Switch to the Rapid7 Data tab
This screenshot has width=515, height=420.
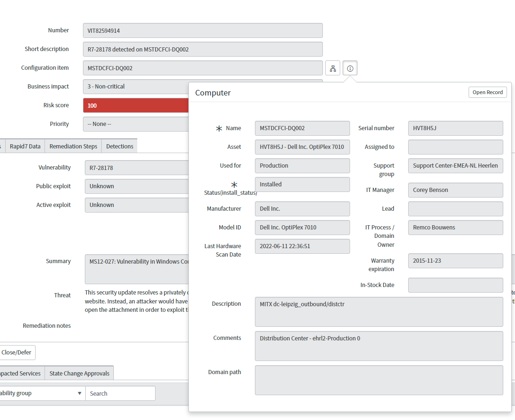[25, 147]
